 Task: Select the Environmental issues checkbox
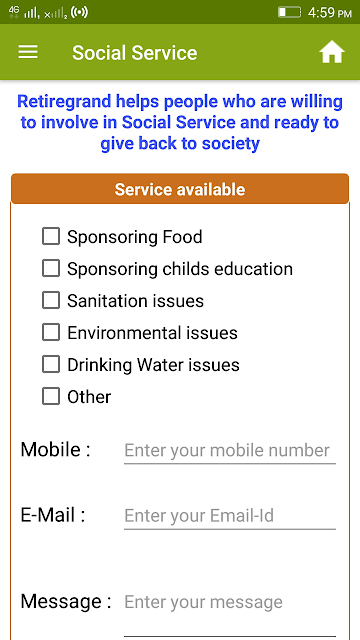point(51,332)
